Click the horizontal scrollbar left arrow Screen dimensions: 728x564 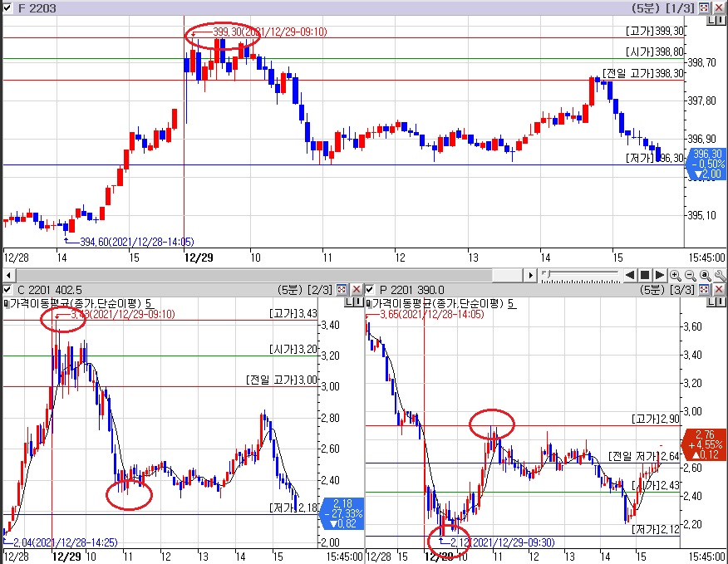click(x=7, y=275)
